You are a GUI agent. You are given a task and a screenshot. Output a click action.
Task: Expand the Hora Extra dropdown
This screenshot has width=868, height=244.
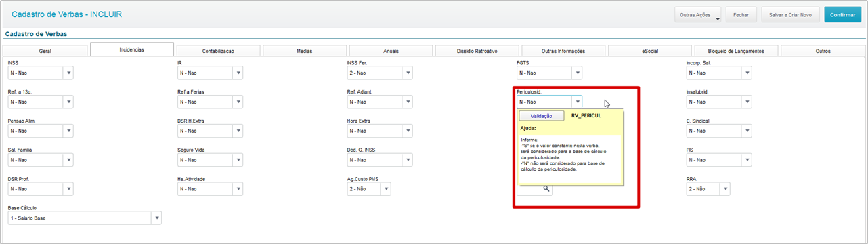(x=407, y=131)
